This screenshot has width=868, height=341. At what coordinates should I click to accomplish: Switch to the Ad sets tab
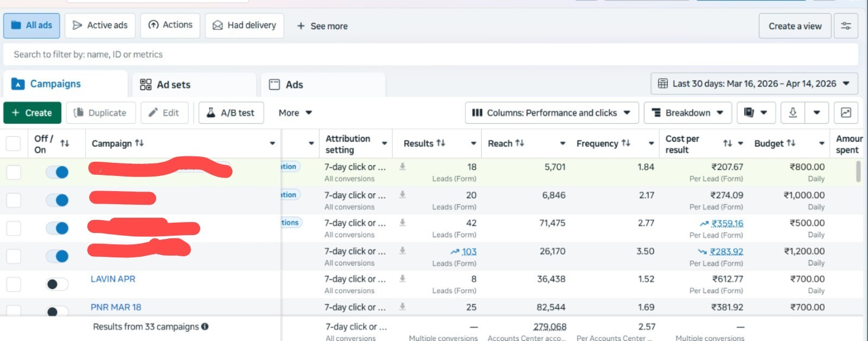click(194, 85)
